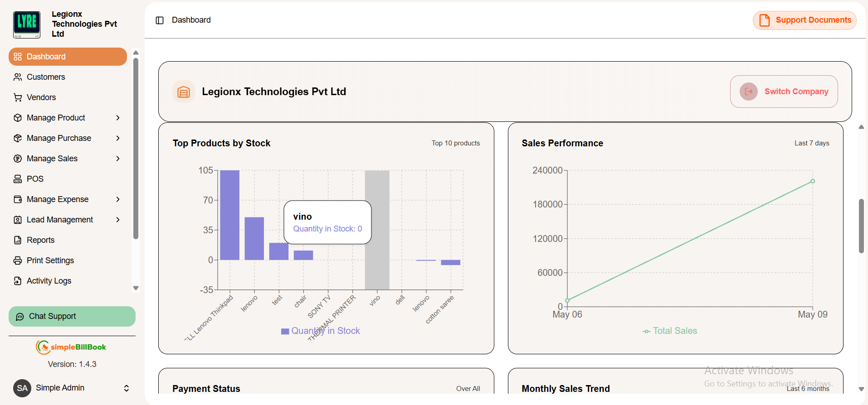Click the Manage Expense wallet icon
The height and width of the screenshot is (405, 868).
click(18, 199)
